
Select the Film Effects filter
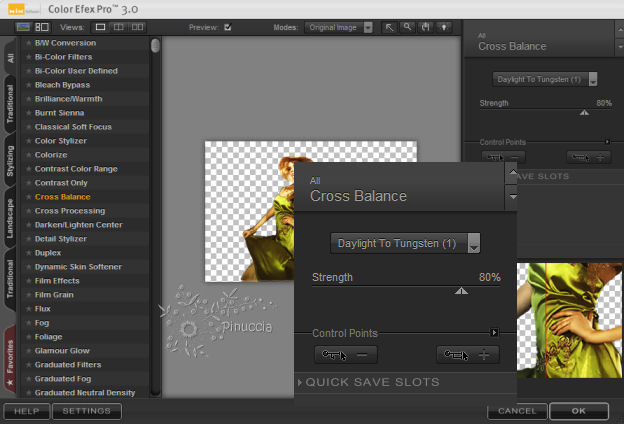[57, 281]
